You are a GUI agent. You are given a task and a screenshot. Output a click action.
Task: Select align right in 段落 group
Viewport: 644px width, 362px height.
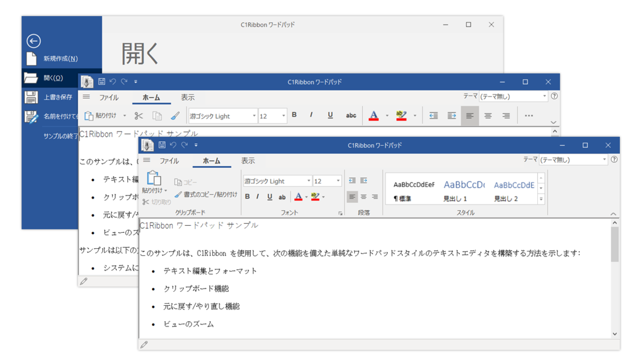pyautogui.click(x=375, y=197)
